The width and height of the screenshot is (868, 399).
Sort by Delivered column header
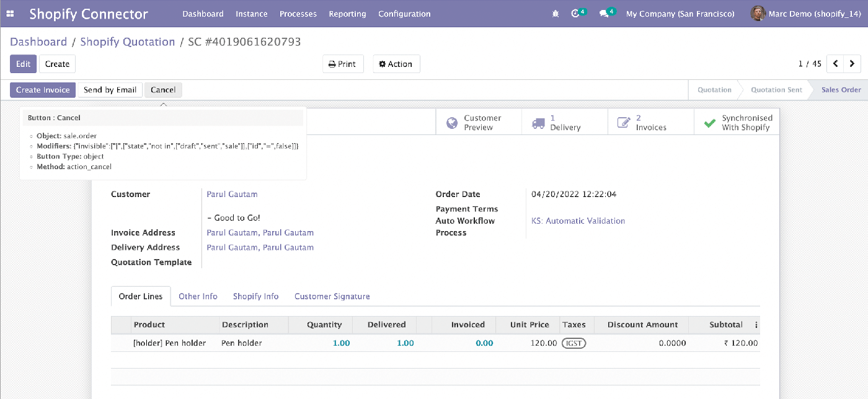[x=384, y=325]
